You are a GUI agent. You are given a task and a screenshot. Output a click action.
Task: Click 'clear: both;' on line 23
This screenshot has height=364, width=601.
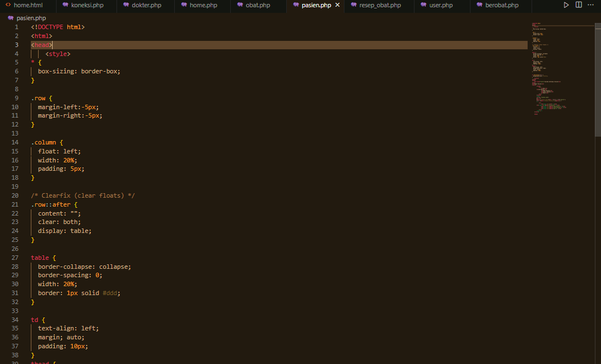[59, 222]
